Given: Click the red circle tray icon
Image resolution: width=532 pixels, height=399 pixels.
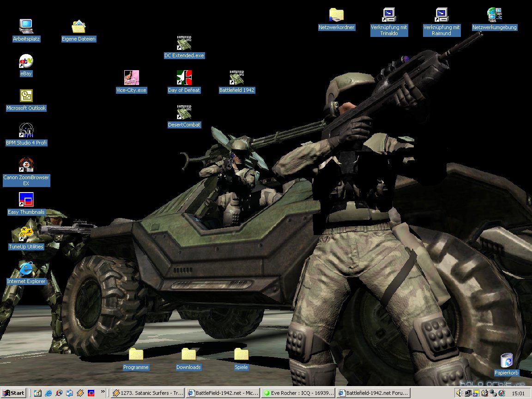Looking at the screenshot, I should [x=502, y=393].
